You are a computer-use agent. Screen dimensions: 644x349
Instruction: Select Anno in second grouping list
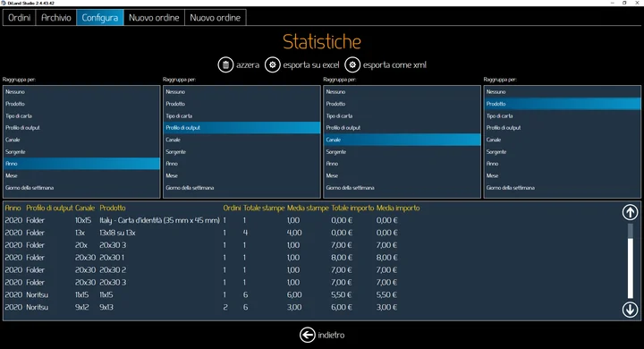pyautogui.click(x=241, y=164)
